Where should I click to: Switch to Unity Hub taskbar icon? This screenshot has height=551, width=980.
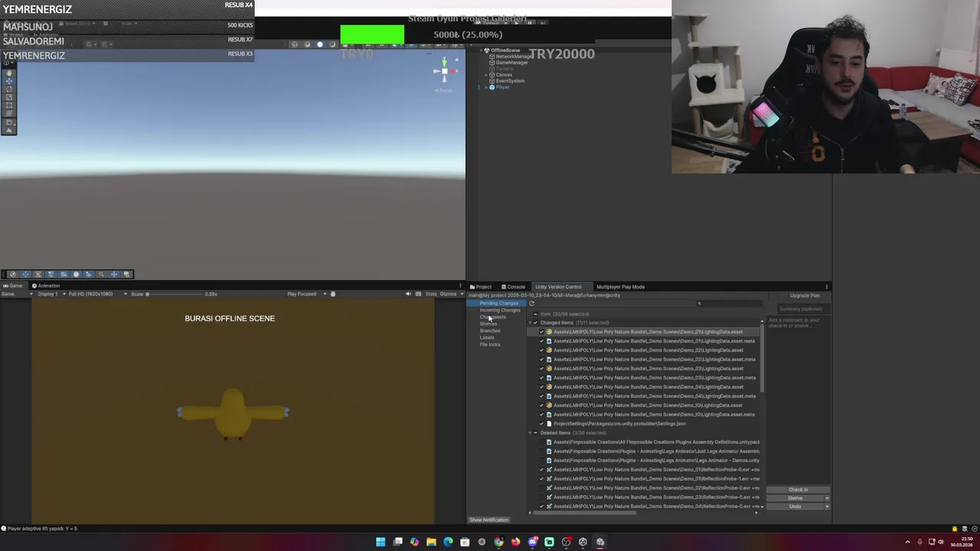tap(583, 542)
